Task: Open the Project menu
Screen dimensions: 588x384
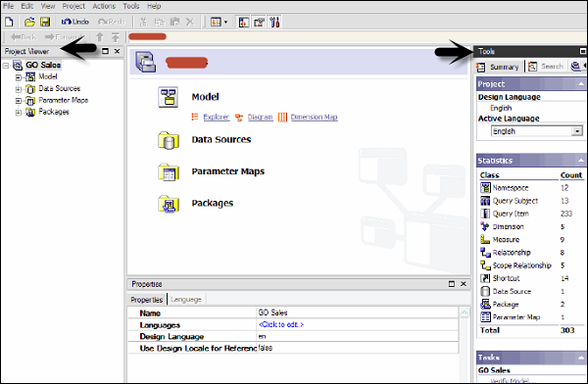Action: 73,6
